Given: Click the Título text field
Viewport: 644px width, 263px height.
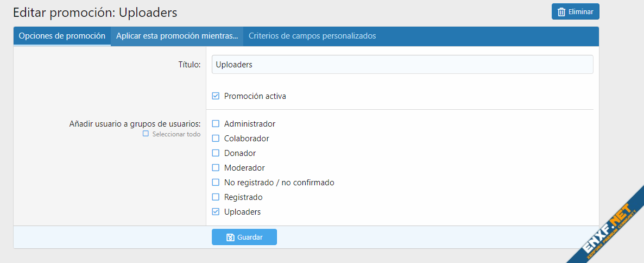Looking at the screenshot, I should coord(402,65).
